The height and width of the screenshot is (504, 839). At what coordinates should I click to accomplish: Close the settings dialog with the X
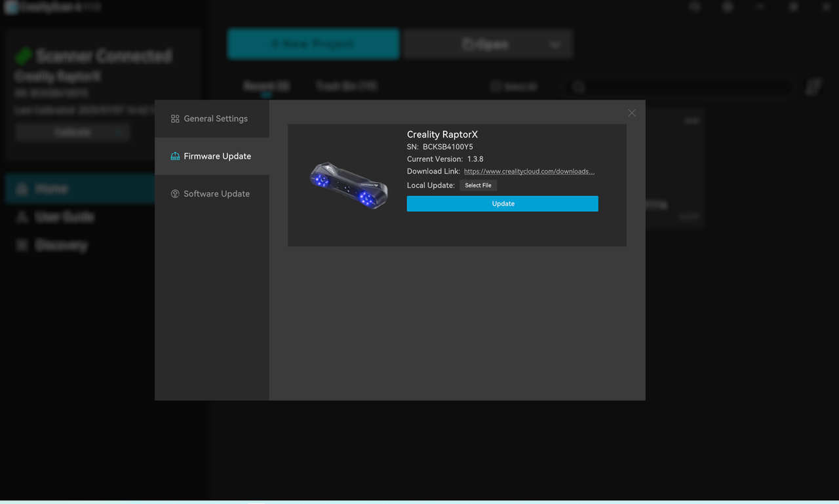(632, 113)
